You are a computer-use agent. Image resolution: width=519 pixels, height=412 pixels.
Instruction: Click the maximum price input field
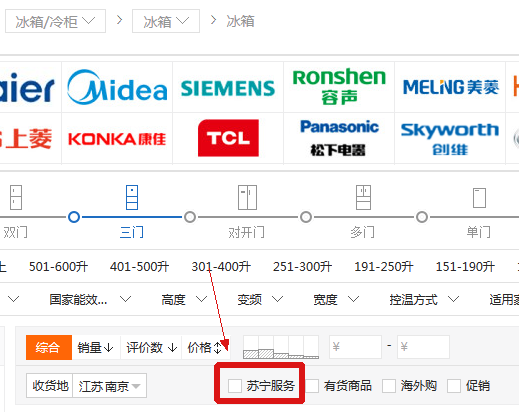coord(423,347)
